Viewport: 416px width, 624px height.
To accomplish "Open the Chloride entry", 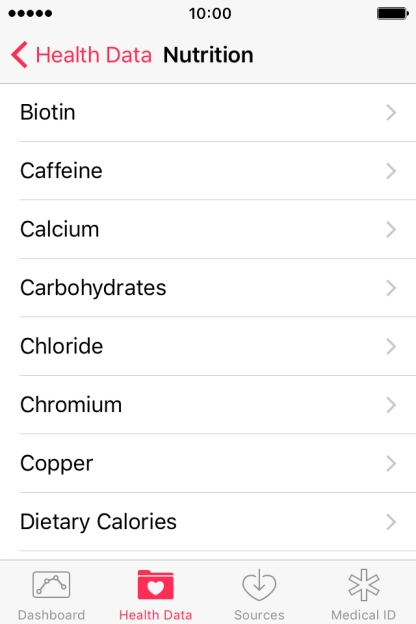I will click(208, 346).
